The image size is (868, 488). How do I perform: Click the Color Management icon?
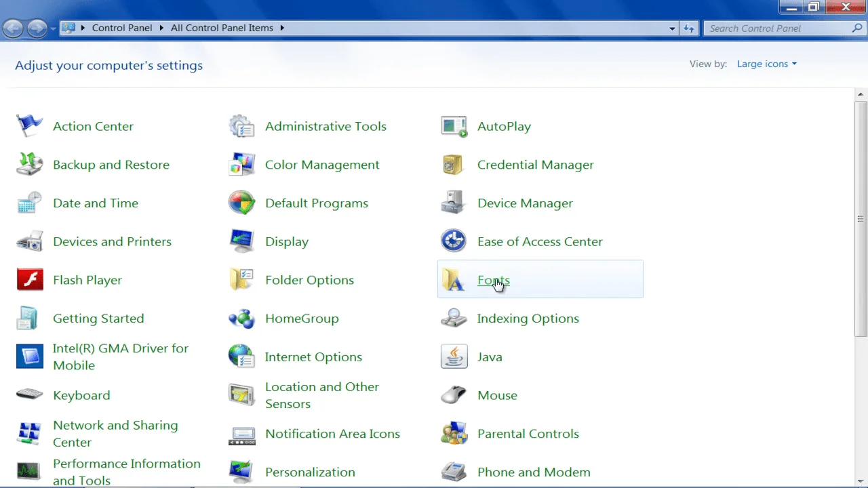point(242,165)
